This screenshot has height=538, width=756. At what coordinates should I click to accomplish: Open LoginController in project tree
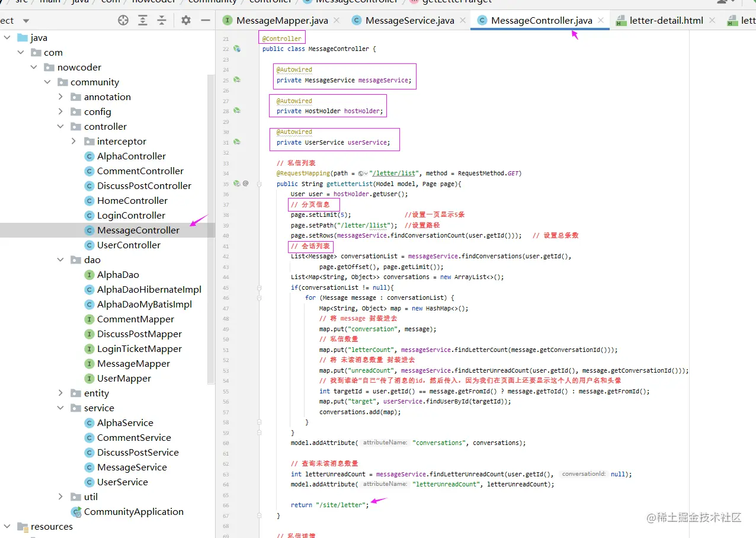tap(132, 216)
